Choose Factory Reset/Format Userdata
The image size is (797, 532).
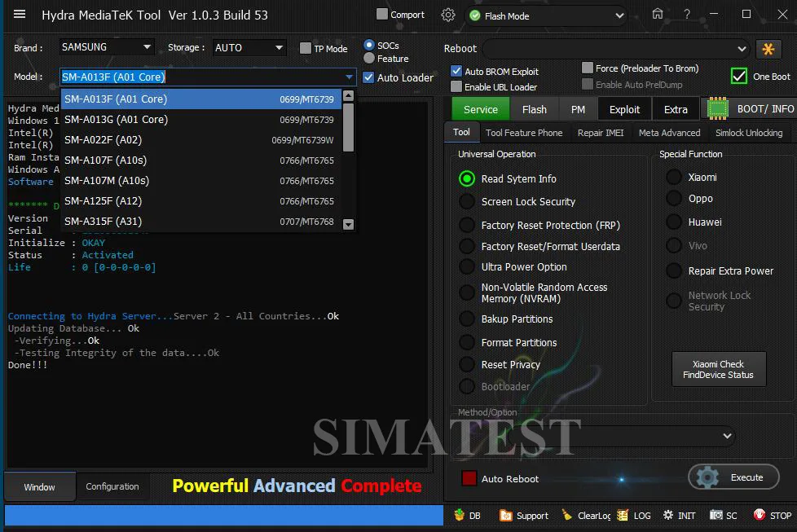click(x=467, y=246)
